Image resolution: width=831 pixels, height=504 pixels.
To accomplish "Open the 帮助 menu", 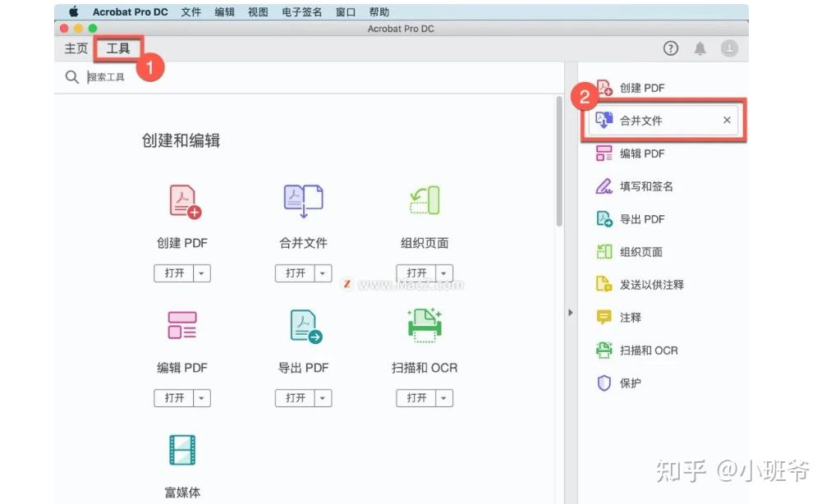I will tap(379, 11).
